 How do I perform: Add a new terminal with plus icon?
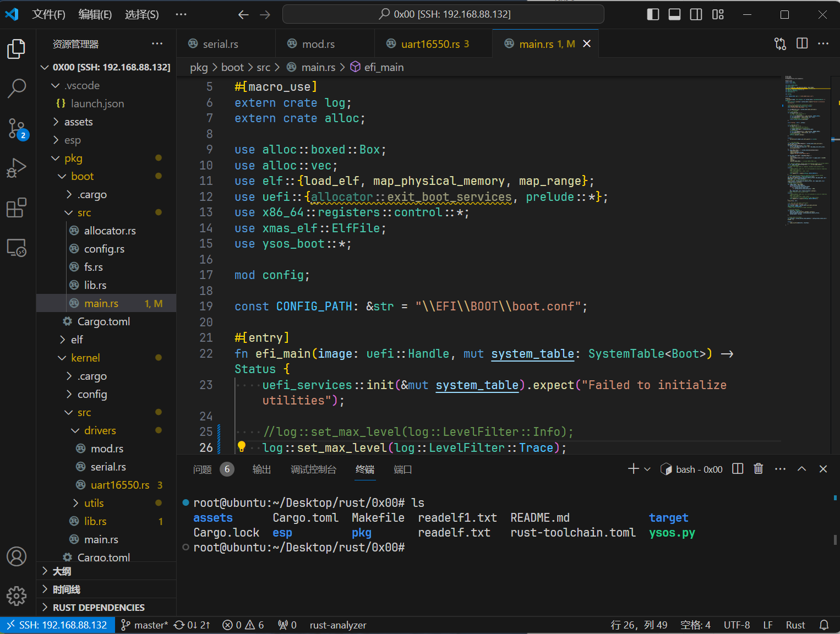633,469
